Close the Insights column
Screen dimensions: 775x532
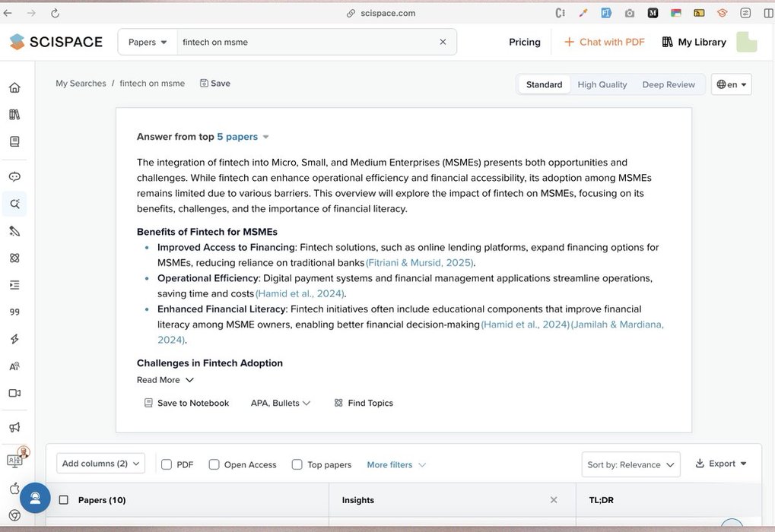554,500
